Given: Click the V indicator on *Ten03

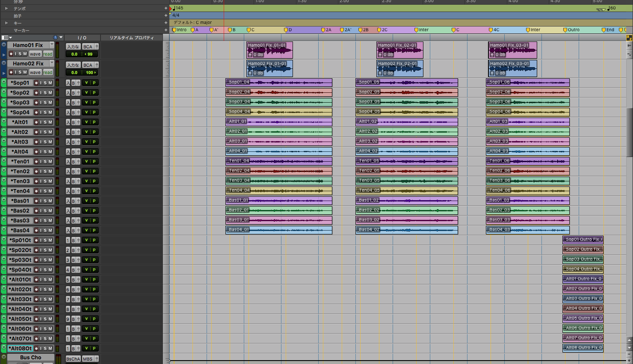Looking at the screenshot, I should 86,181.
